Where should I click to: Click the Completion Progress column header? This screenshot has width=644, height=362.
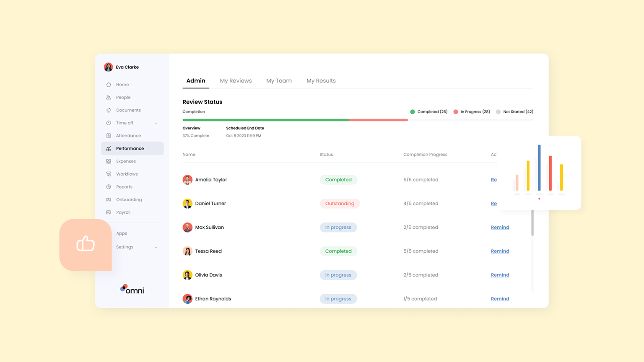tap(425, 155)
